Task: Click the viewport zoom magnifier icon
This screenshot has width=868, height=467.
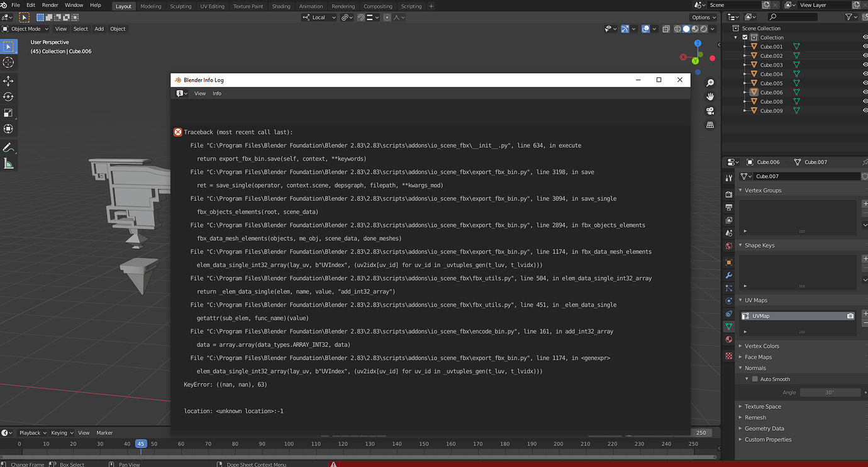Action: (x=710, y=82)
